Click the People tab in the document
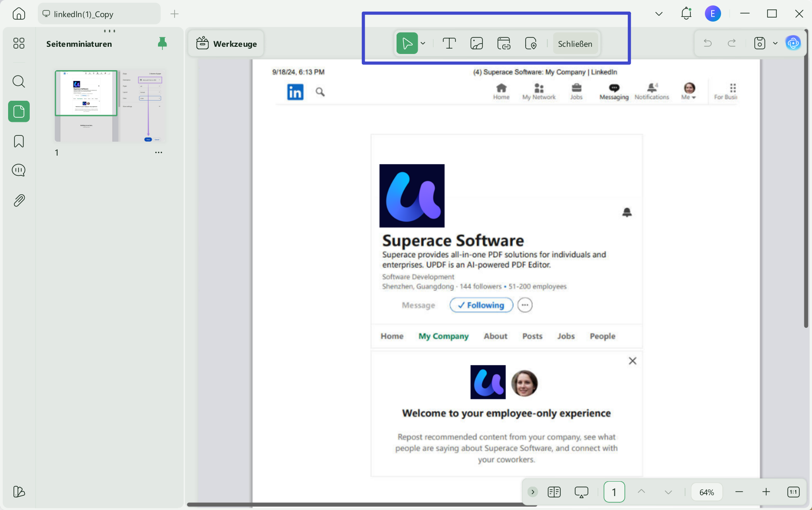Screen dimensions: 812x510 coord(602,336)
